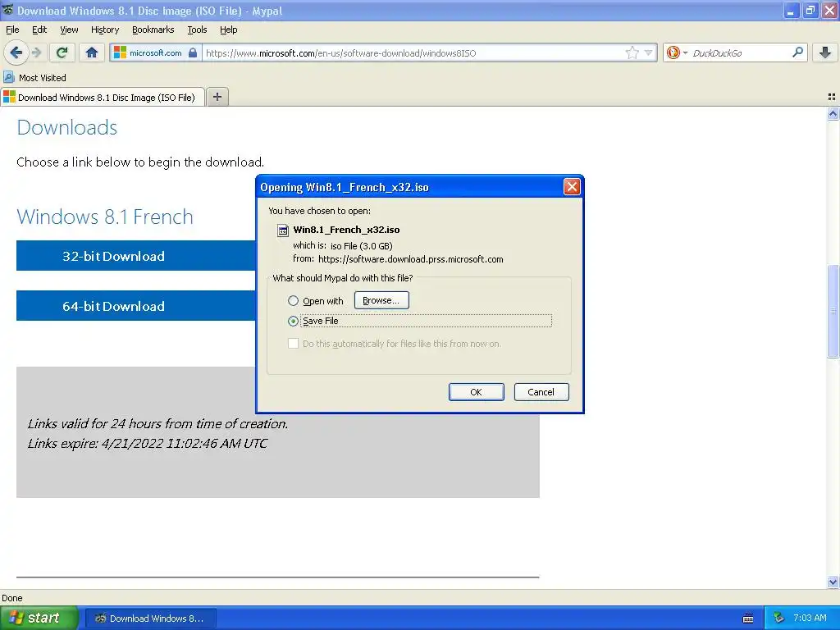
Task: Open the Tools menu
Action: point(197,30)
